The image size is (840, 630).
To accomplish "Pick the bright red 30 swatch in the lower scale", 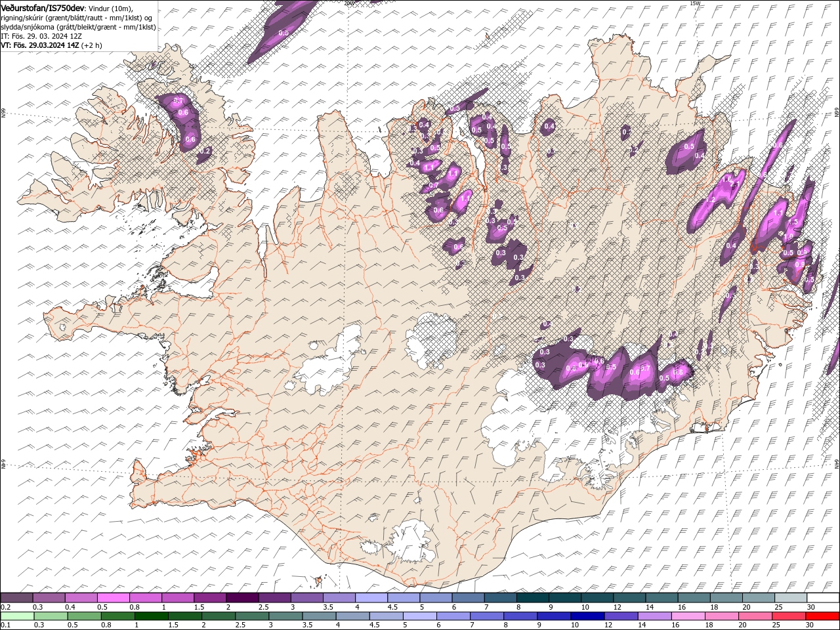I will point(822,616).
